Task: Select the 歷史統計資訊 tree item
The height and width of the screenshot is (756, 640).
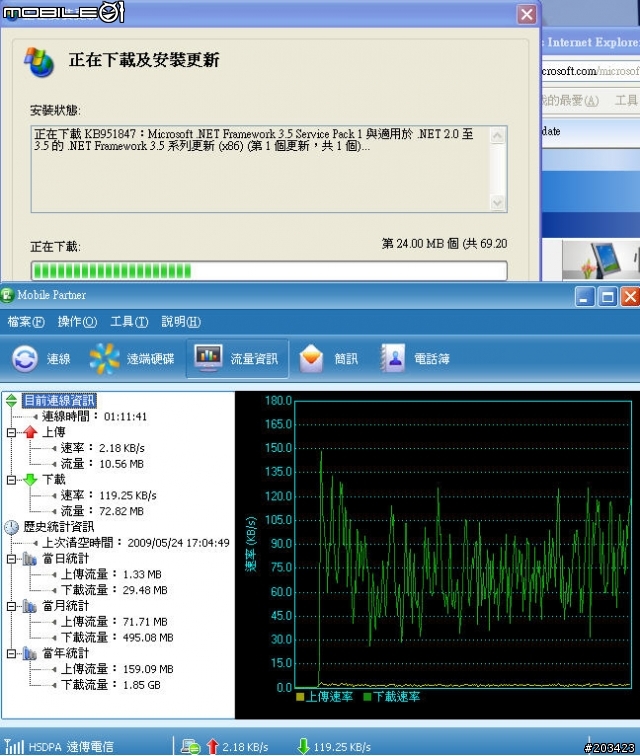Action: tap(59, 527)
